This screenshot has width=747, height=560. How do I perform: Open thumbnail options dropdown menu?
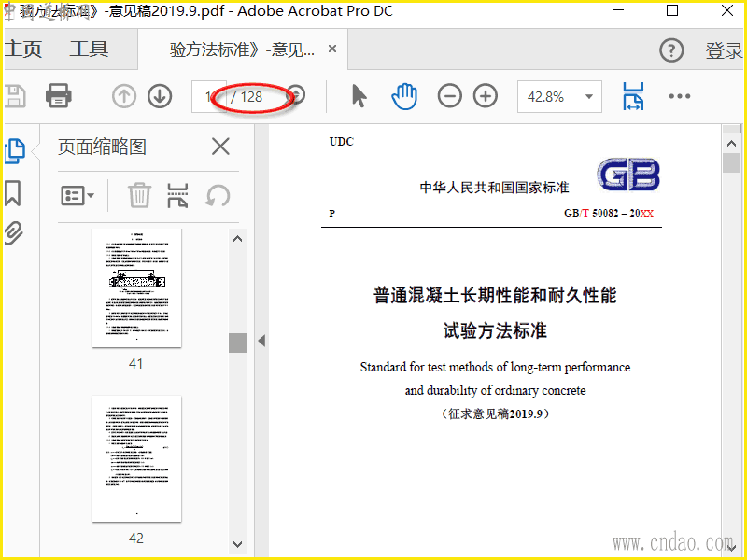click(78, 196)
